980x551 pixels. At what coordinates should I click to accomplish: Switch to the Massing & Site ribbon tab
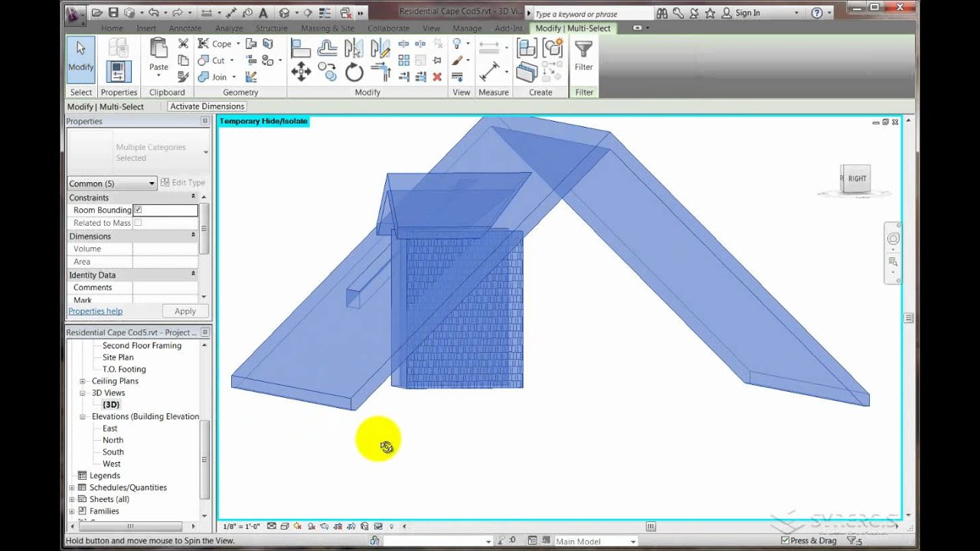(x=328, y=28)
